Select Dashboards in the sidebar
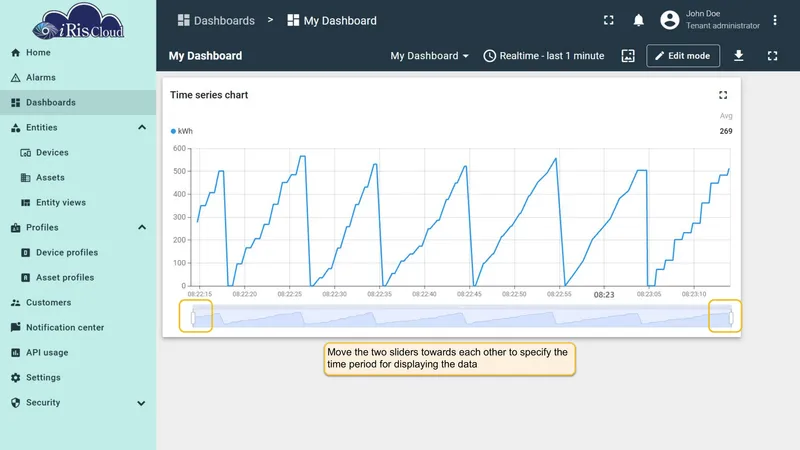 point(78,103)
